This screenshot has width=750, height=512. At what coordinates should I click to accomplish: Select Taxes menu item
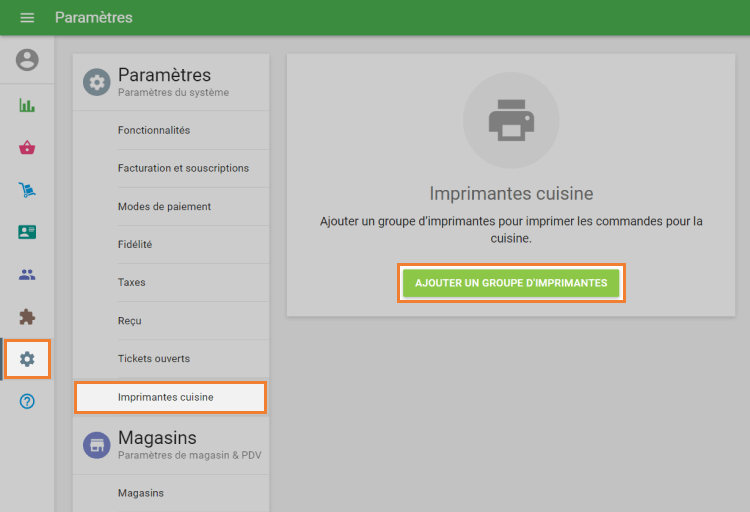[132, 282]
